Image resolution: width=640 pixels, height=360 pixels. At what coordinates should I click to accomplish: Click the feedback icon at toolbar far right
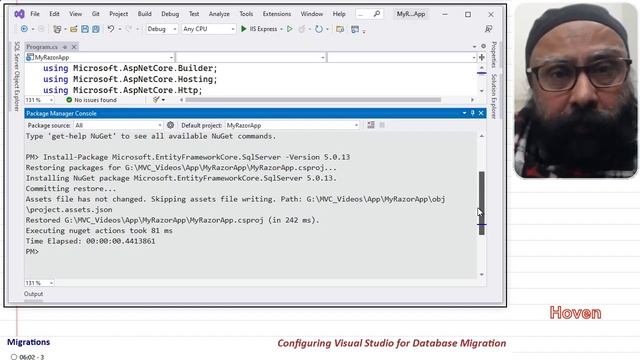tap(488, 29)
